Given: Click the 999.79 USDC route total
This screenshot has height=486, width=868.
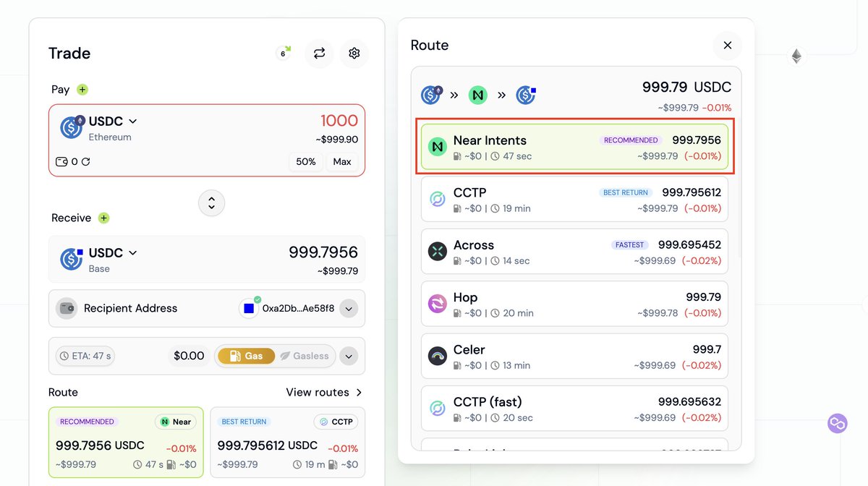Looking at the screenshot, I should tap(686, 88).
